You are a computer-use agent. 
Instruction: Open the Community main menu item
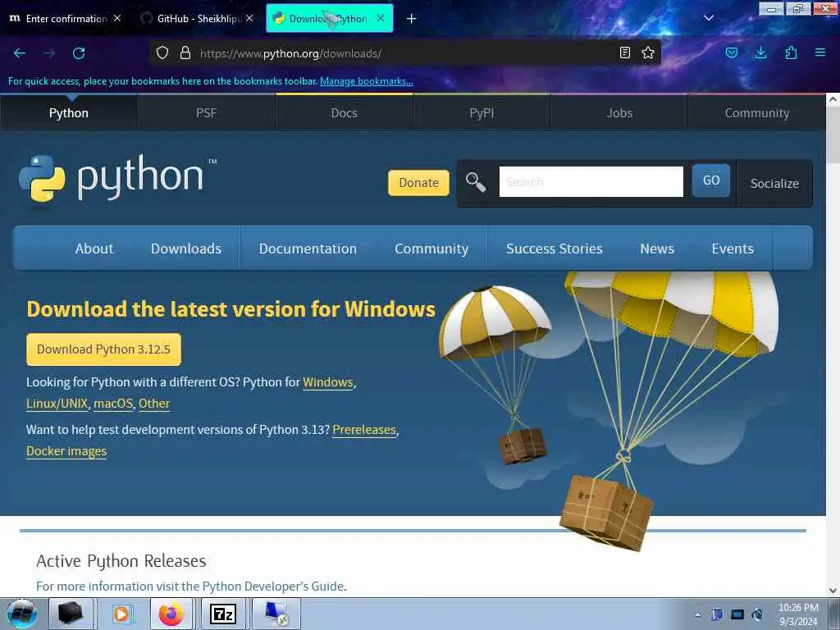coord(431,249)
